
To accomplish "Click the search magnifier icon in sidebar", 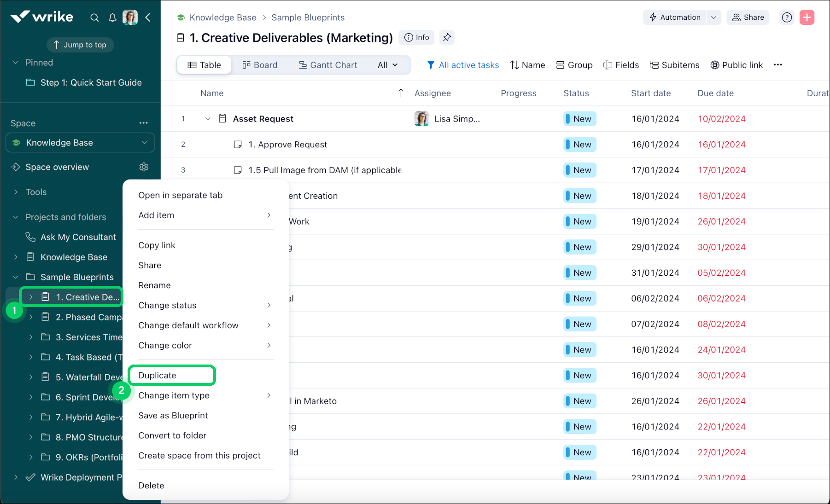I will pyautogui.click(x=94, y=17).
